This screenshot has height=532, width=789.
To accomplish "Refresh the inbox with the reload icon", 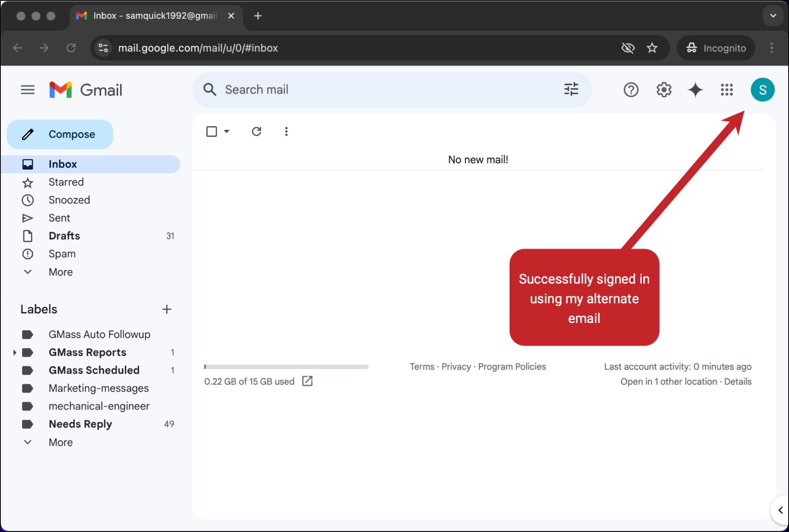I will [x=257, y=131].
